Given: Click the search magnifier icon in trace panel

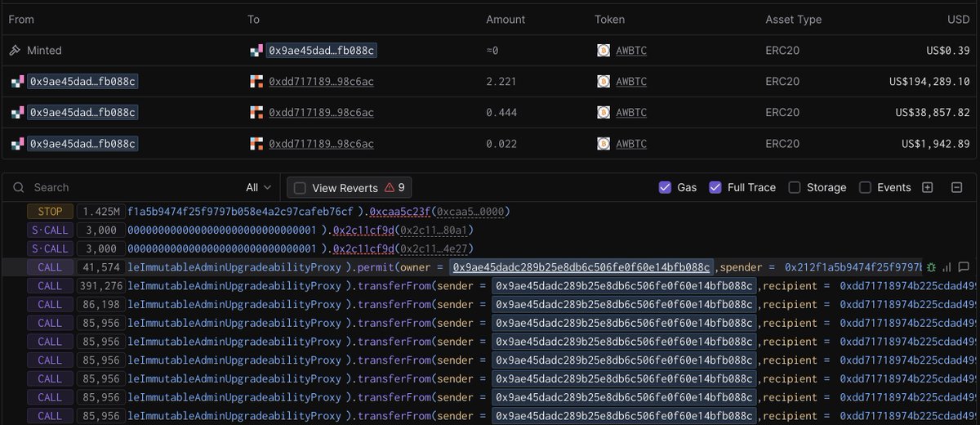Looking at the screenshot, I should (19, 188).
